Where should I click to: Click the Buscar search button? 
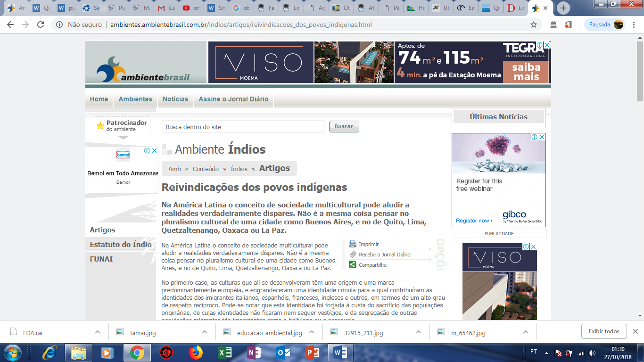click(x=344, y=126)
